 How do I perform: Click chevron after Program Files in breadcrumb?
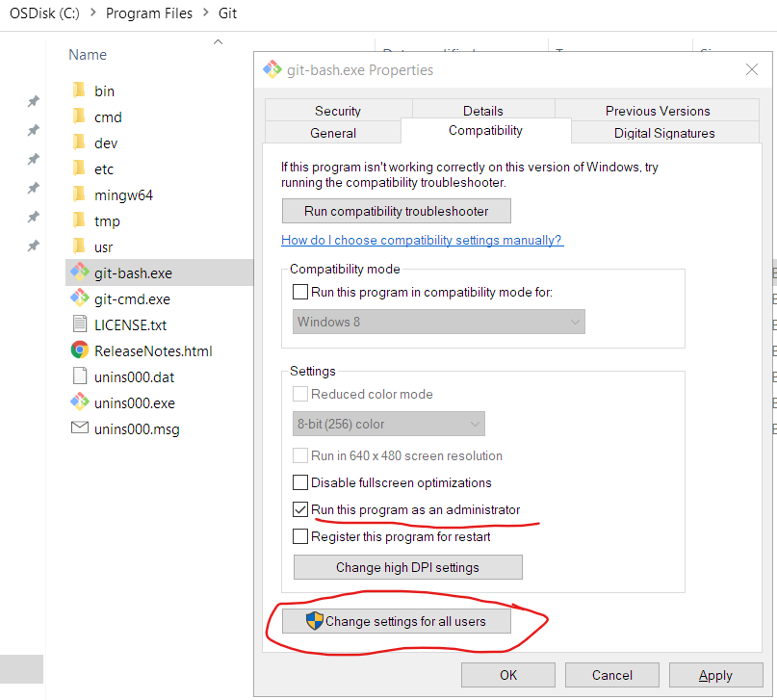[x=206, y=13]
